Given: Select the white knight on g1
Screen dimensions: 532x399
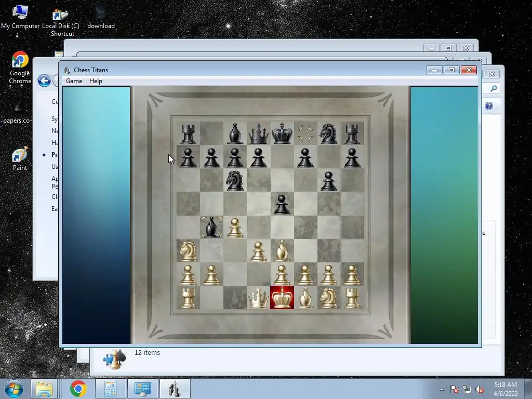Looking at the screenshot, I should 329,298.
